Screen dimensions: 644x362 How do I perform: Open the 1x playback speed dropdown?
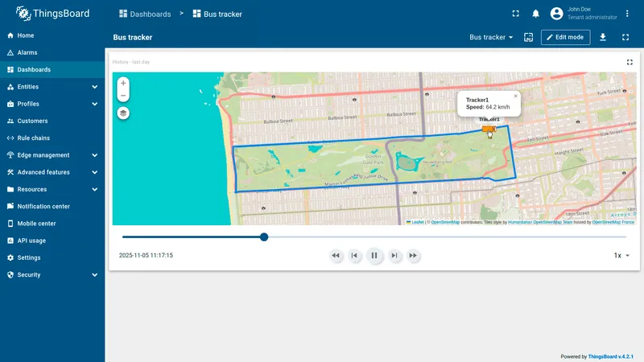point(621,255)
